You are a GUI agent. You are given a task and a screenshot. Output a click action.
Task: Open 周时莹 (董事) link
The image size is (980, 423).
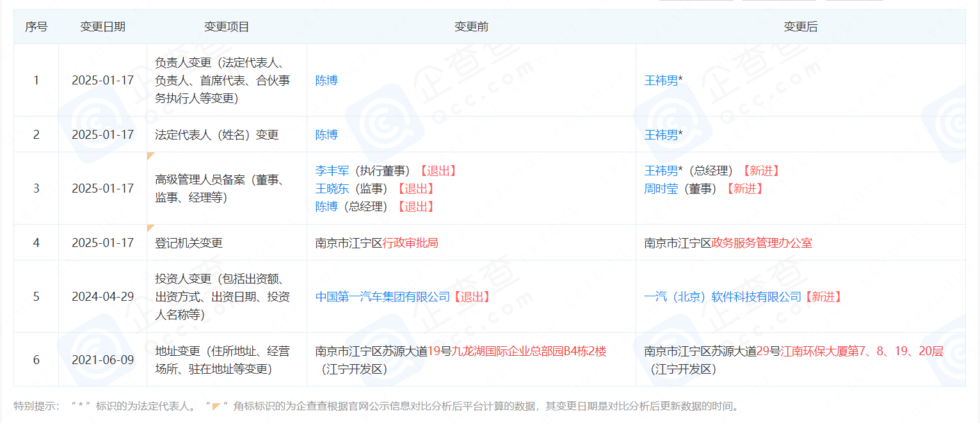(661, 189)
